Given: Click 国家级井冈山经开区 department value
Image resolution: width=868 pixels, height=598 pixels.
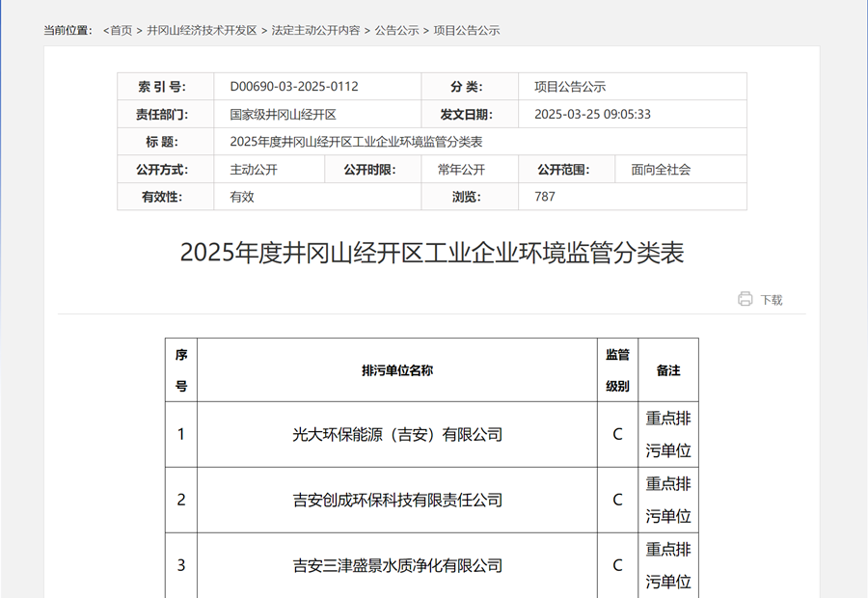Looking at the screenshot, I should (283, 114).
